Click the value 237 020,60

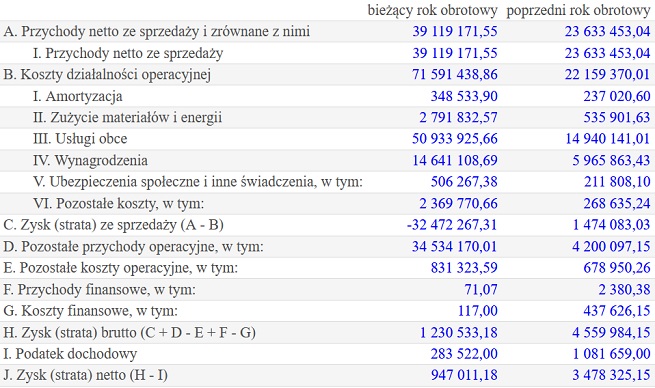617,96
